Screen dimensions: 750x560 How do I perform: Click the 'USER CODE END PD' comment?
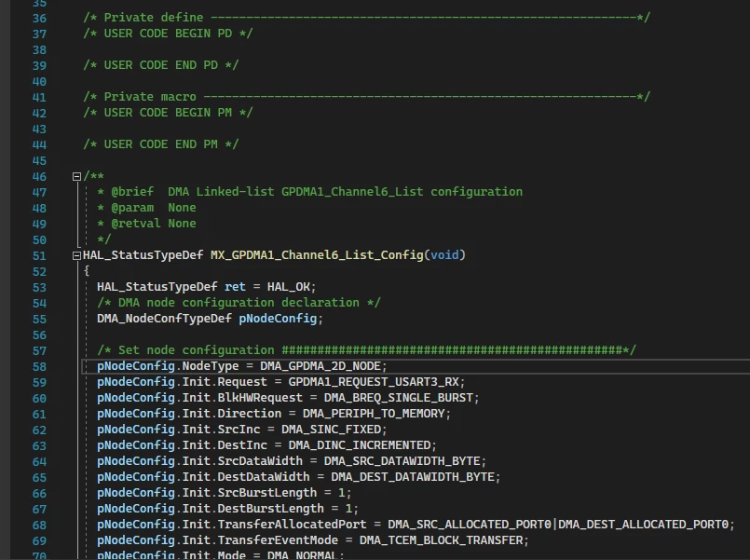pos(160,65)
